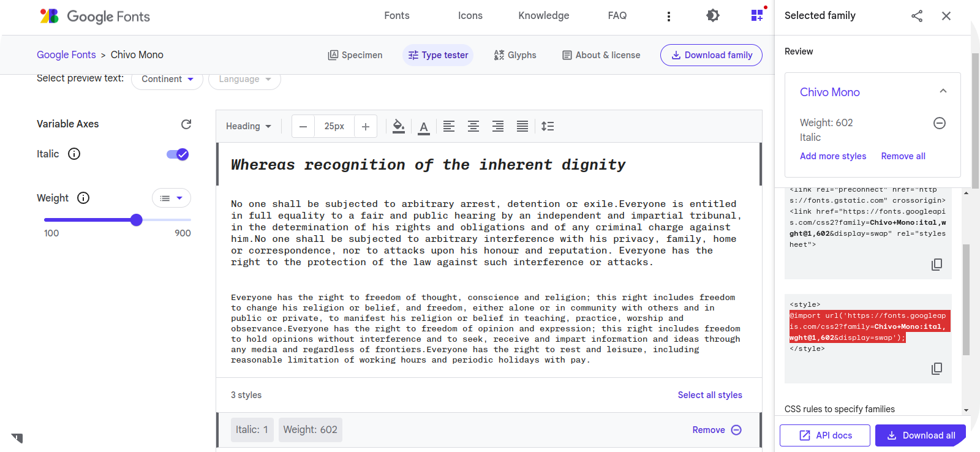
Task: Click Select all styles
Action: [x=710, y=395]
